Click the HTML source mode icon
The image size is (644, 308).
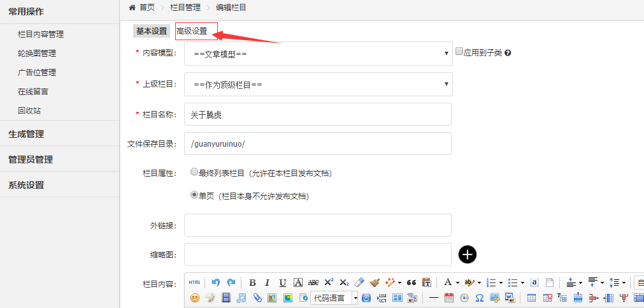tap(194, 282)
